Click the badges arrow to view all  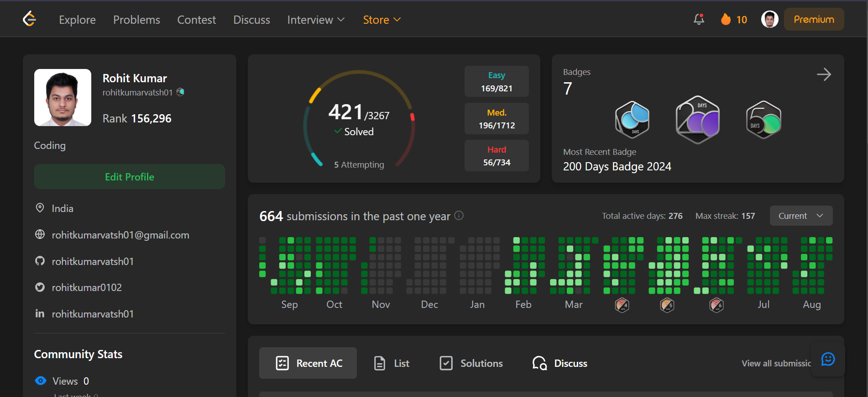click(824, 74)
